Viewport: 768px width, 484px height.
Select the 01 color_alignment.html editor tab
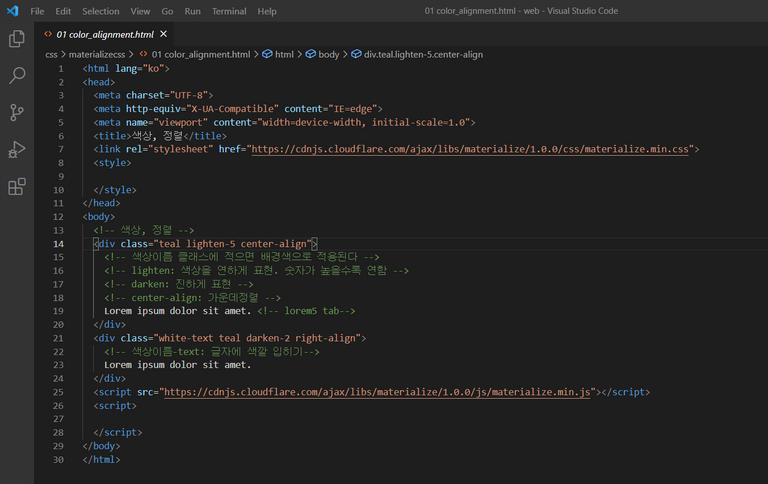click(x=105, y=34)
